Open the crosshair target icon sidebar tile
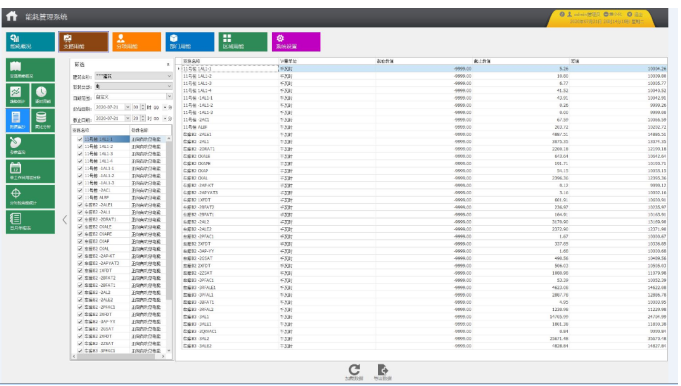This screenshot has width=681, height=386. click(x=30, y=197)
